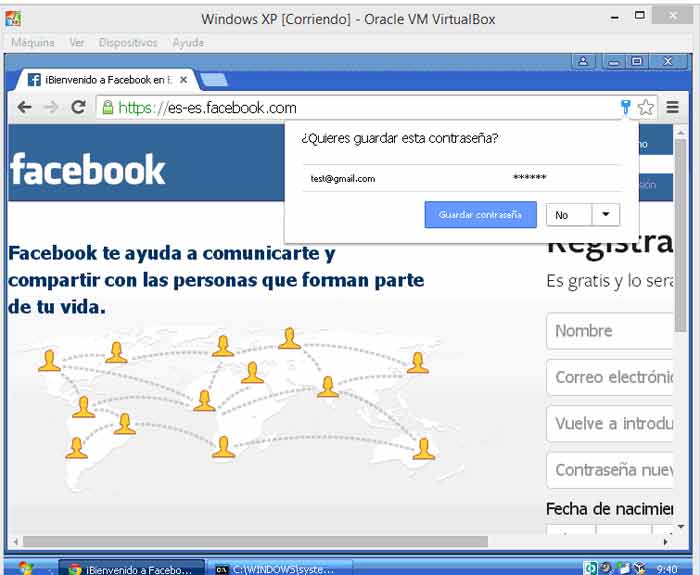Open the Dispositivos menu
The image size is (700, 575).
[x=129, y=43]
